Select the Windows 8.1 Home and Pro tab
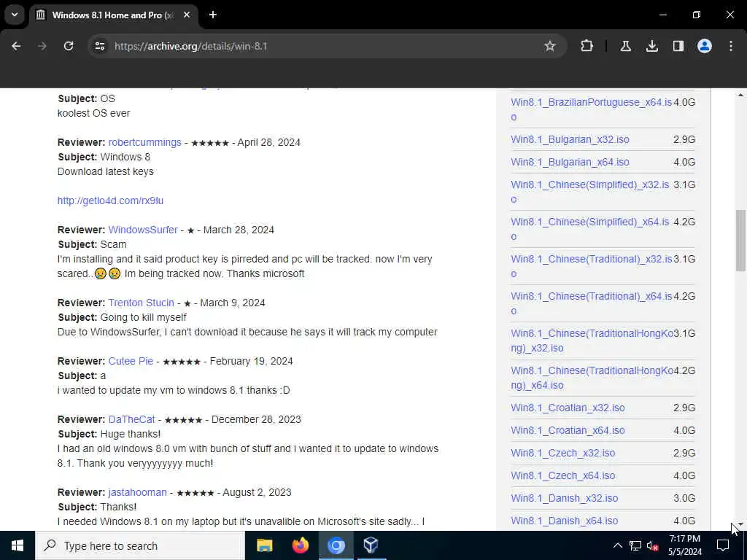The height and width of the screenshot is (560, 747). tap(113, 15)
